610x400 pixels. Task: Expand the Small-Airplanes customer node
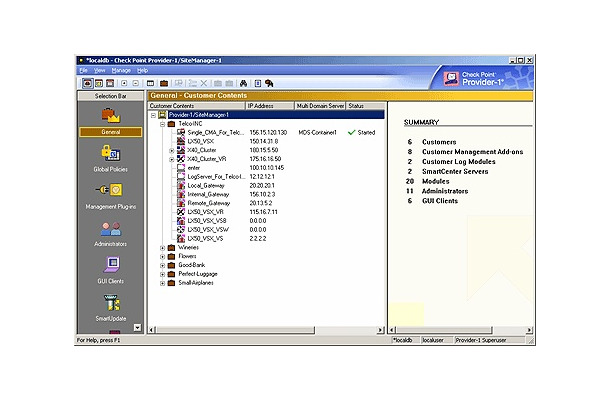coord(163,283)
